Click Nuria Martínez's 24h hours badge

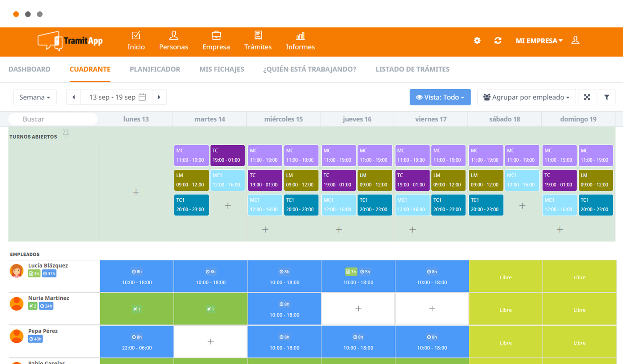click(46, 306)
